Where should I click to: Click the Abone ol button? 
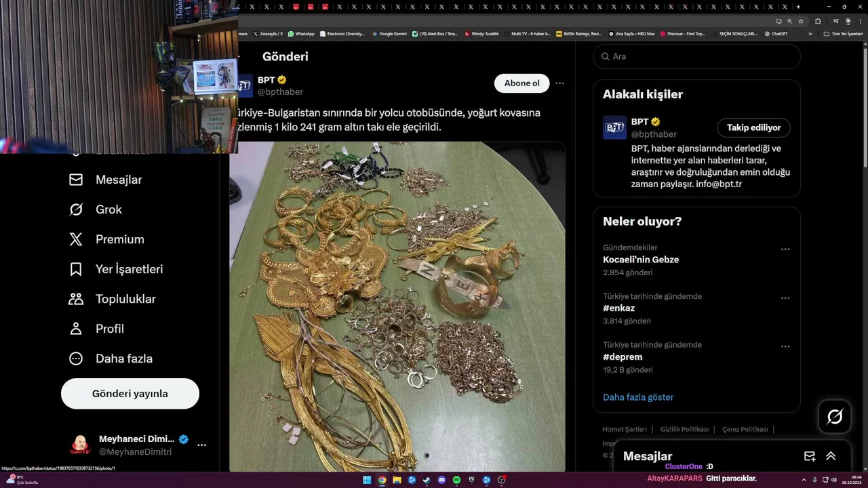click(521, 83)
